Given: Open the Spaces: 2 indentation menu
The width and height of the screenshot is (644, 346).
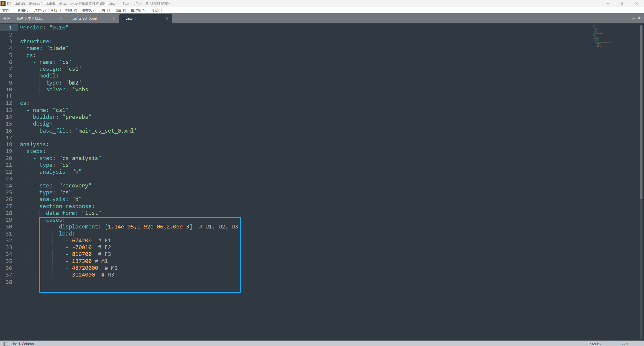Looking at the screenshot, I should (x=594, y=344).
